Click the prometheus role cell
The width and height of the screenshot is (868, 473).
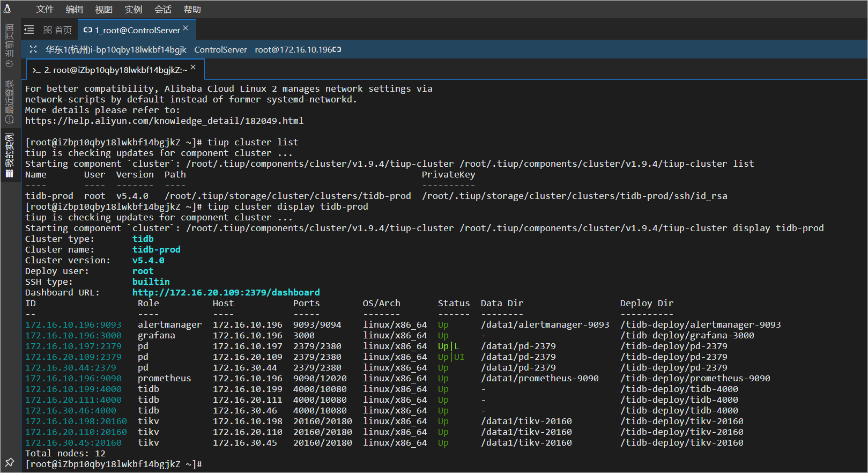164,378
